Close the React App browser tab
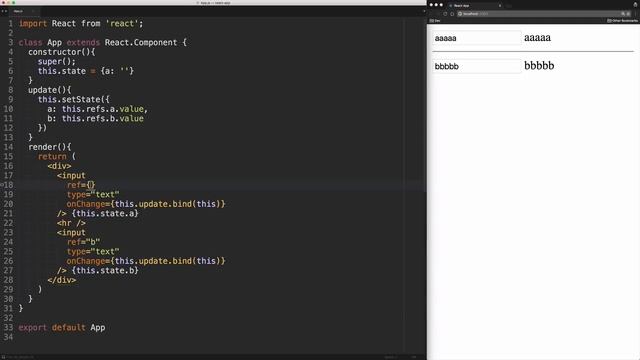 point(500,6)
